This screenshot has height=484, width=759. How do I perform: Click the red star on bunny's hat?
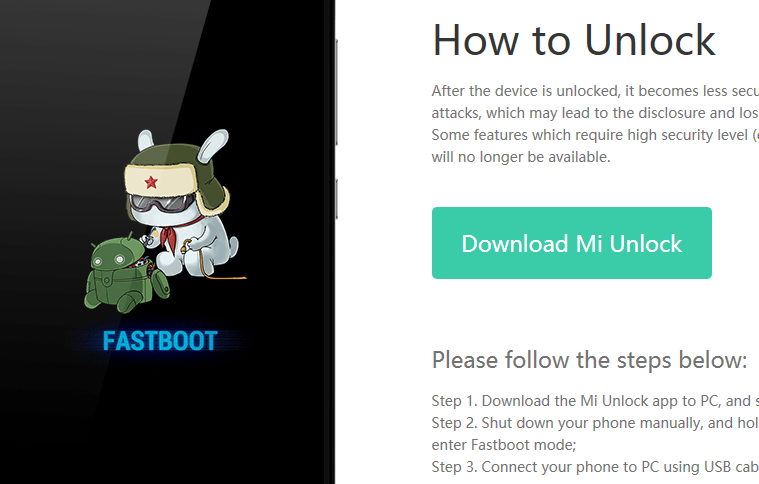pyautogui.click(x=151, y=182)
